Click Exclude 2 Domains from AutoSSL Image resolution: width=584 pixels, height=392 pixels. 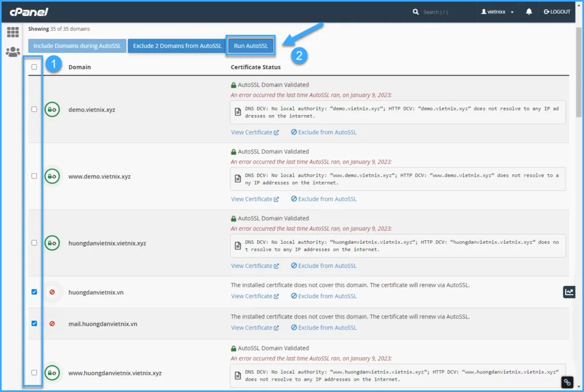tap(177, 46)
